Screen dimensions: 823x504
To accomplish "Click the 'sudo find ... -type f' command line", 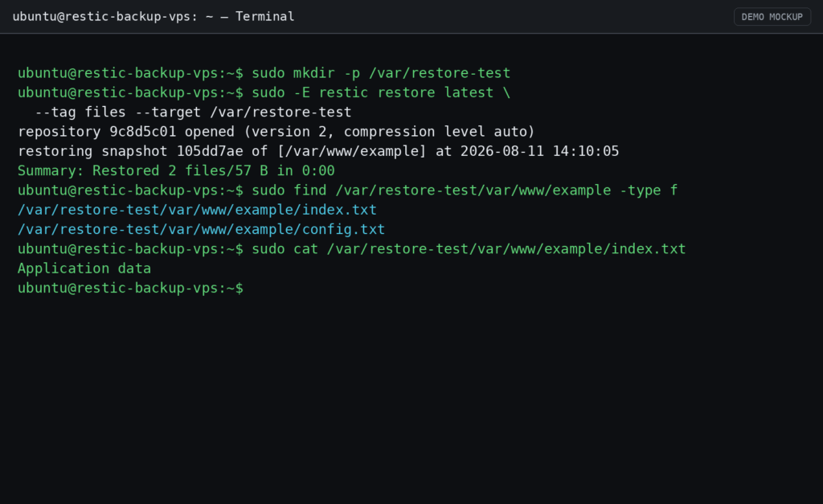I will coord(347,190).
